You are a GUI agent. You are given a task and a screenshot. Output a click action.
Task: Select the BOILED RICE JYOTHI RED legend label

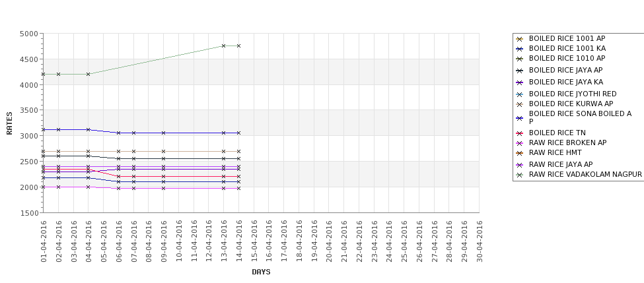[573, 94]
